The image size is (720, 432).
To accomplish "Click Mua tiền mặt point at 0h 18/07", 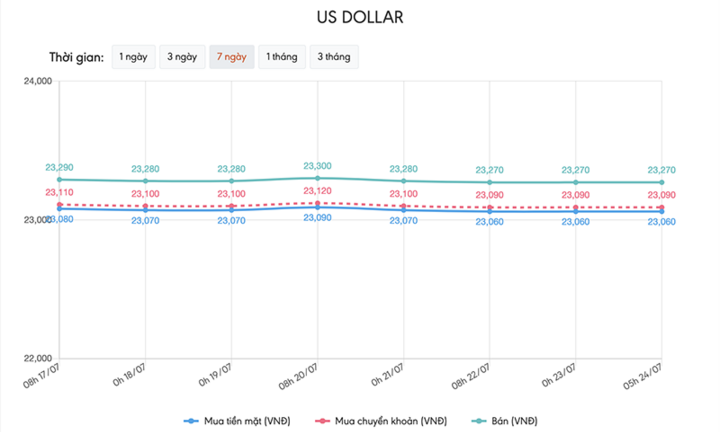I will click(146, 210).
